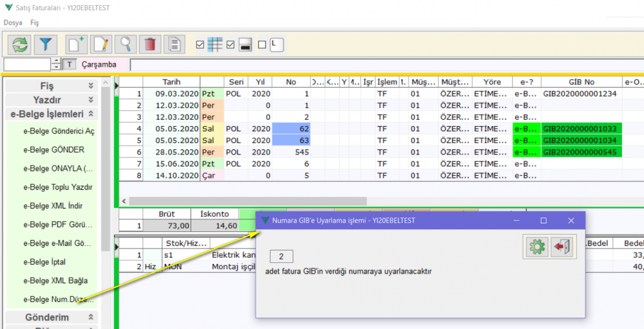
Task: Expand the Yazdır section
Action: coord(91,100)
